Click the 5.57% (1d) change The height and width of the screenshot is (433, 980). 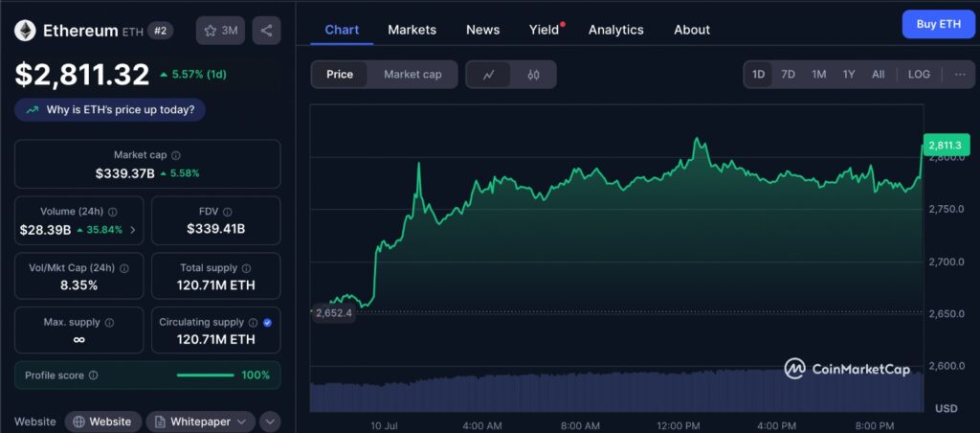point(192,75)
